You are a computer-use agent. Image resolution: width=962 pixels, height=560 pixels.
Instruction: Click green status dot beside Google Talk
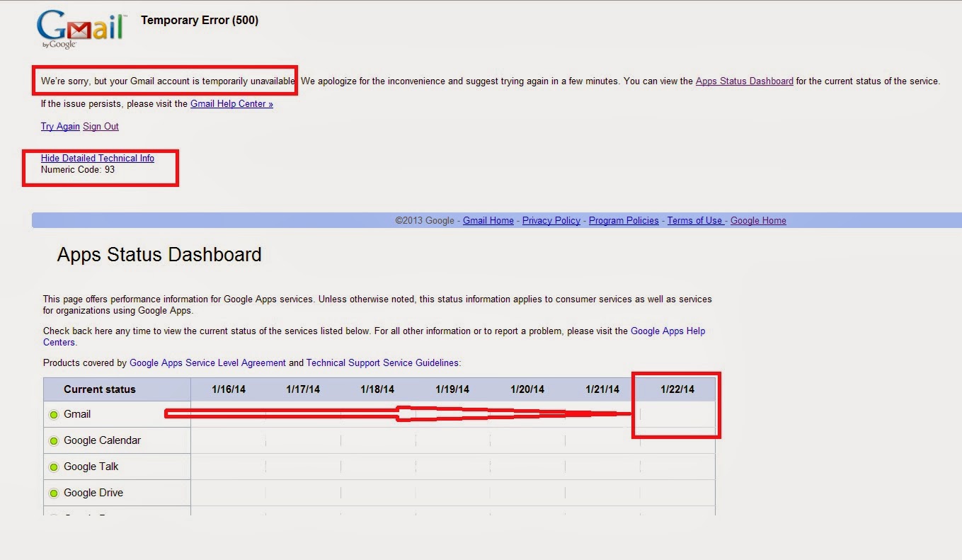click(x=54, y=467)
